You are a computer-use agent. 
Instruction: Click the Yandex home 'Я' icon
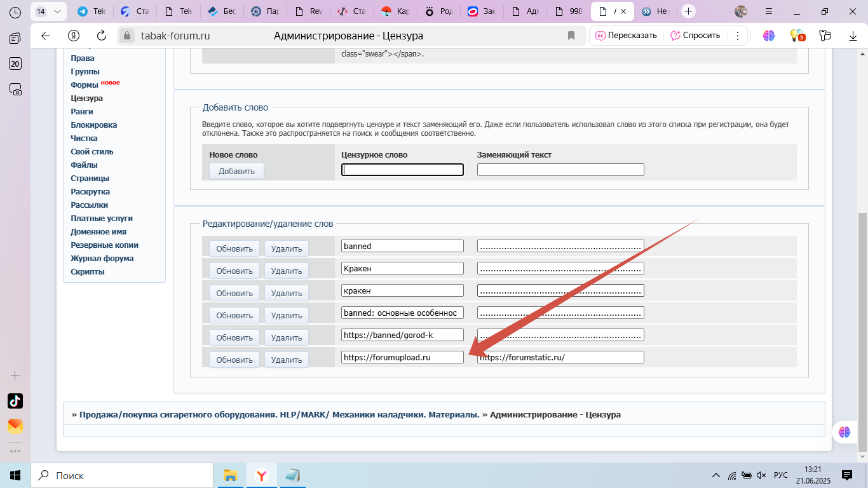point(74,36)
